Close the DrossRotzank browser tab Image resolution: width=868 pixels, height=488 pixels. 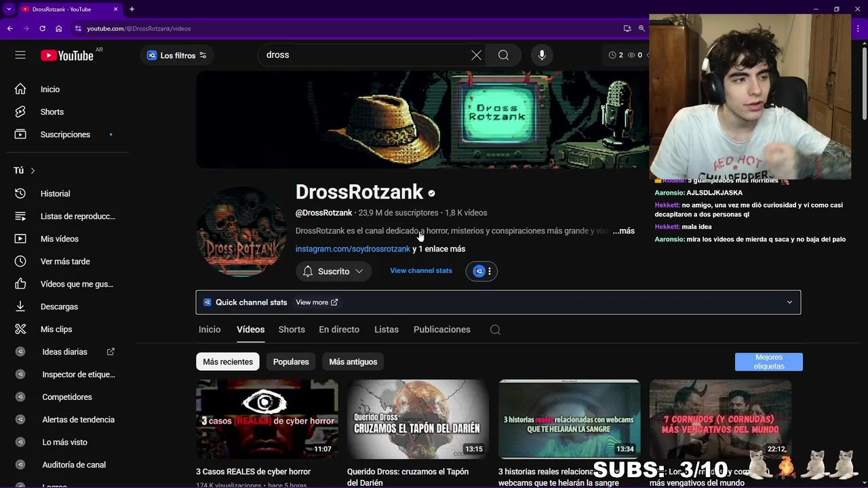[115, 9]
